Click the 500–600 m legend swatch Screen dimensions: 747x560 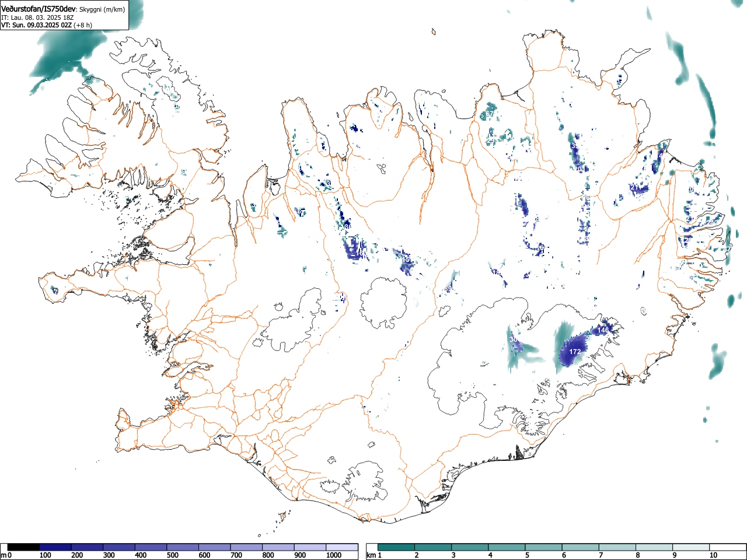pyautogui.click(x=183, y=547)
